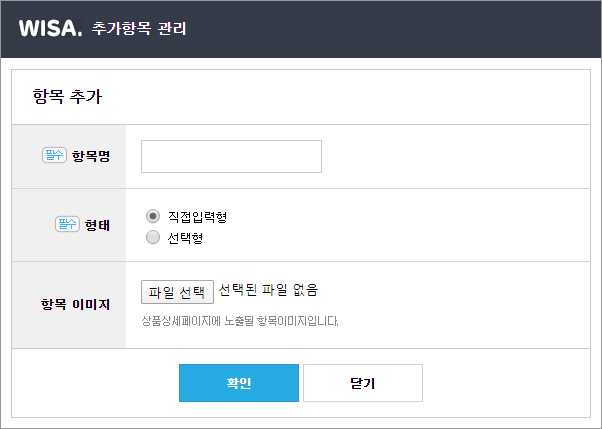Click the 항목 추가 section heading
Viewport: 602px width, 429px height.
click(67, 96)
